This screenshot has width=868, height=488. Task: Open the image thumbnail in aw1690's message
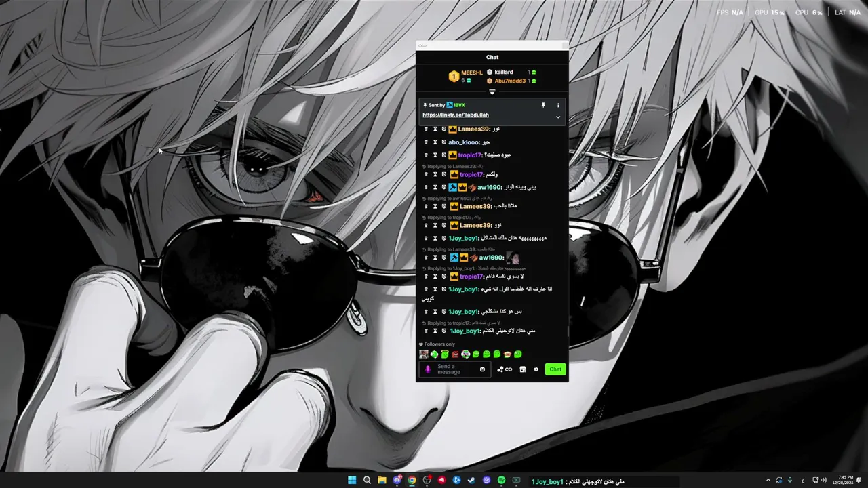pyautogui.click(x=513, y=258)
